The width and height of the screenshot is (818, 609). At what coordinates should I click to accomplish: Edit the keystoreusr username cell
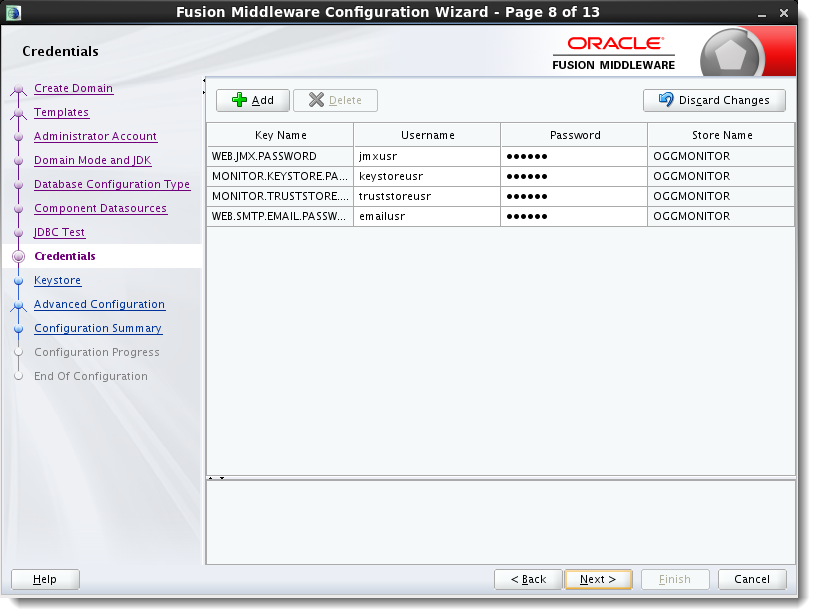[x=427, y=176]
